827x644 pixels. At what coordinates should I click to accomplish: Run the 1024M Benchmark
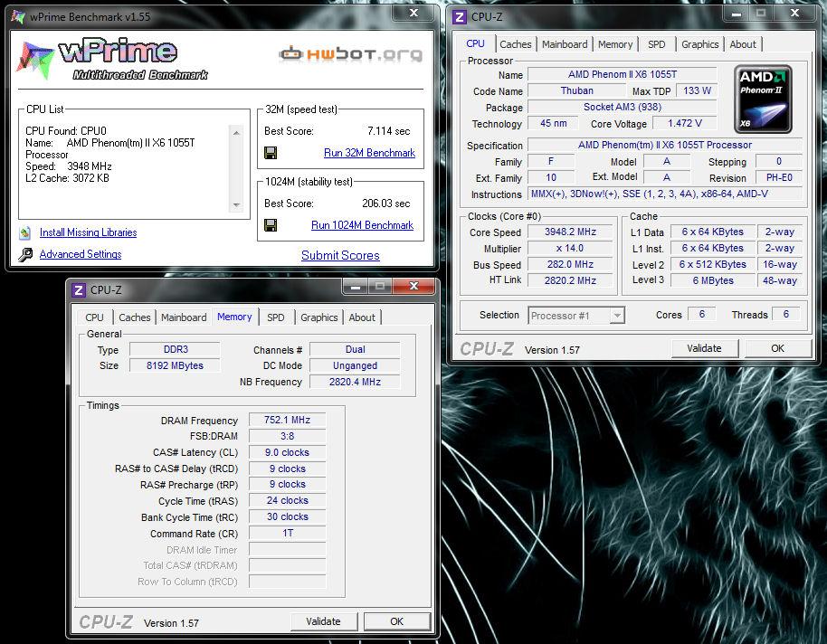[362, 225]
